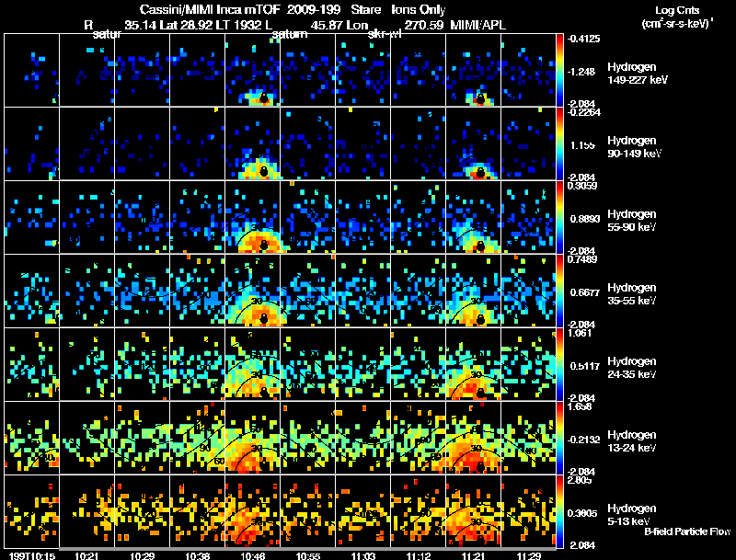This screenshot has height=560, width=736.
Task: Click Saturn disc in 35-55 keV 11:21 panel
Action: (480, 319)
